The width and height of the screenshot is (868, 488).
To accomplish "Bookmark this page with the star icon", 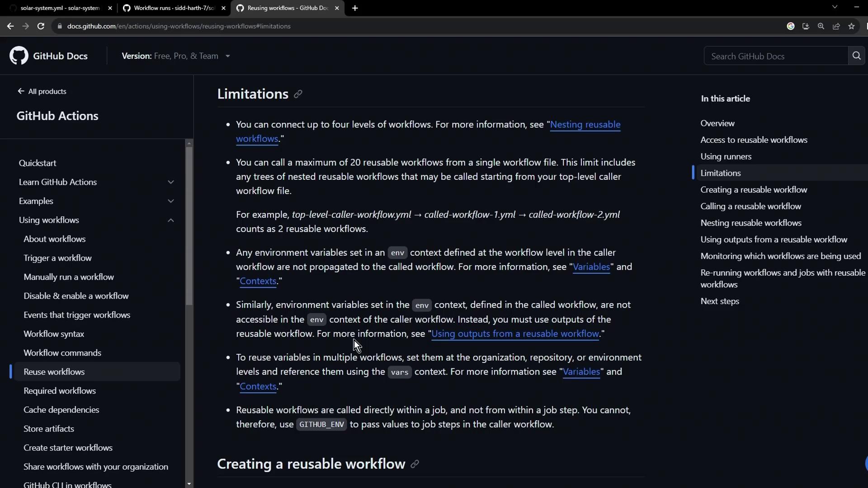I will click(852, 26).
